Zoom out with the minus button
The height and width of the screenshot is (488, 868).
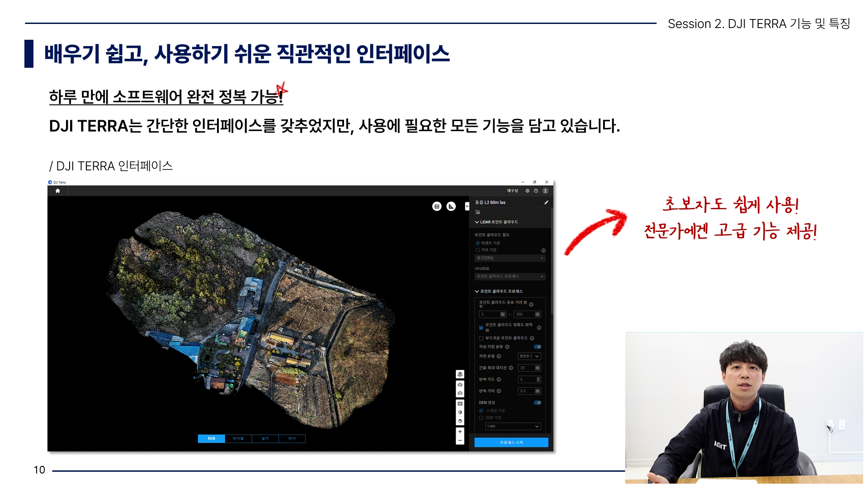pos(460,441)
